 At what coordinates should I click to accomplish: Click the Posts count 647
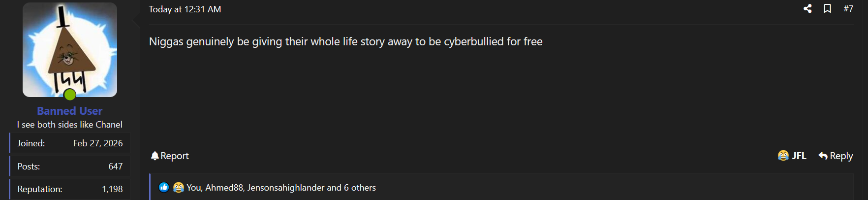coord(115,167)
